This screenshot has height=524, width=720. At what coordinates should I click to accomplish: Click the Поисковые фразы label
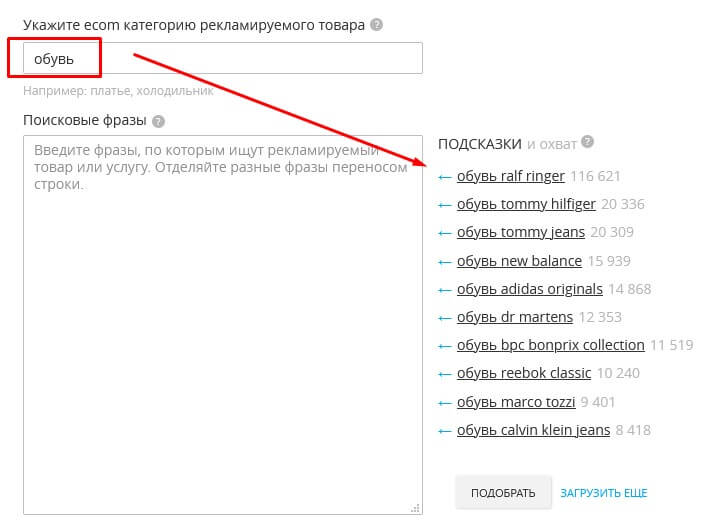(84, 120)
